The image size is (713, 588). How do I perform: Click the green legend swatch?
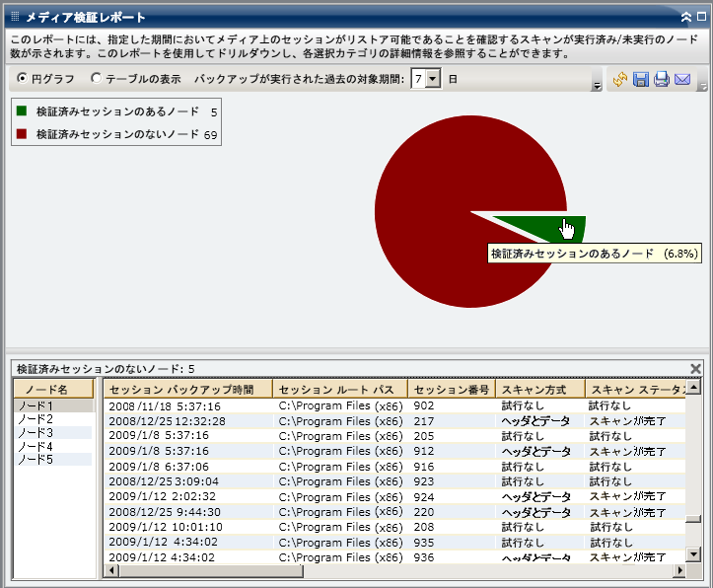coord(22,110)
